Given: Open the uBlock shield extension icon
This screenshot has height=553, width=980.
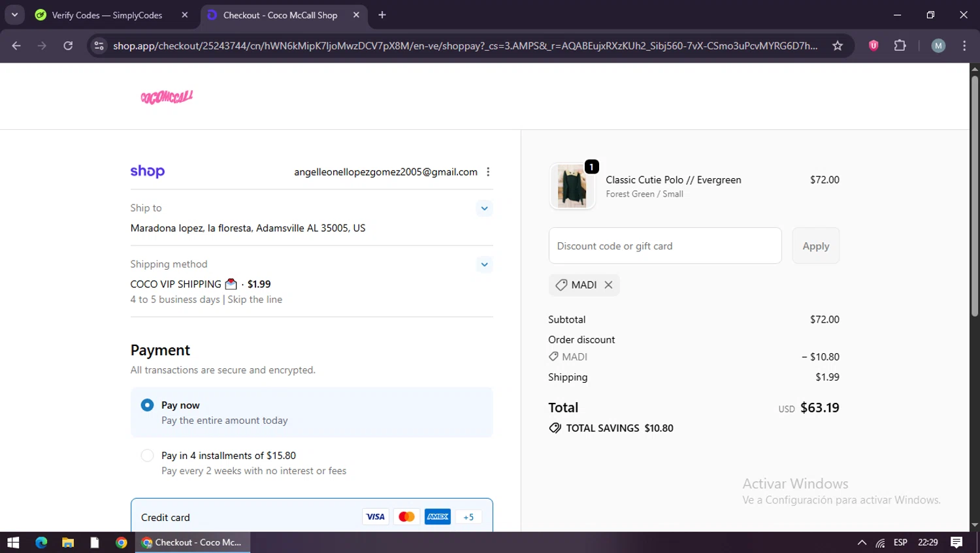Looking at the screenshot, I should pos(874,46).
